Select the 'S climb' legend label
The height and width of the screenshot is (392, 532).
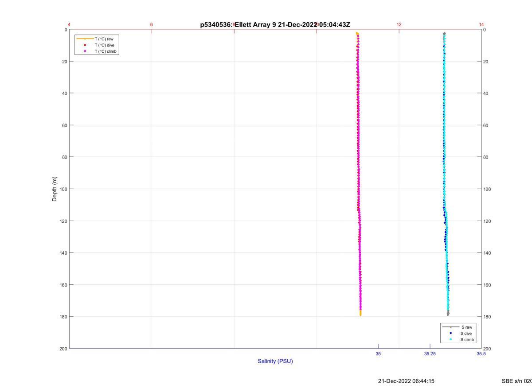click(x=467, y=340)
